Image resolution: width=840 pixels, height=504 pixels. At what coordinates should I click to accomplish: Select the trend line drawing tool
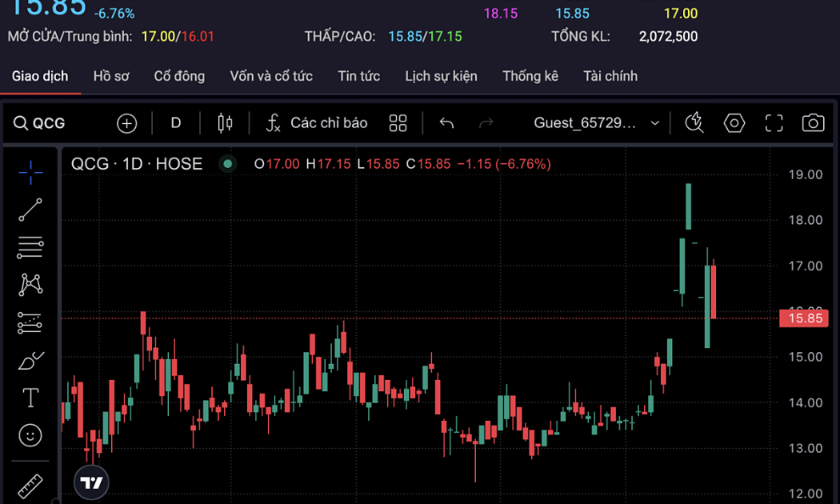click(30, 210)
